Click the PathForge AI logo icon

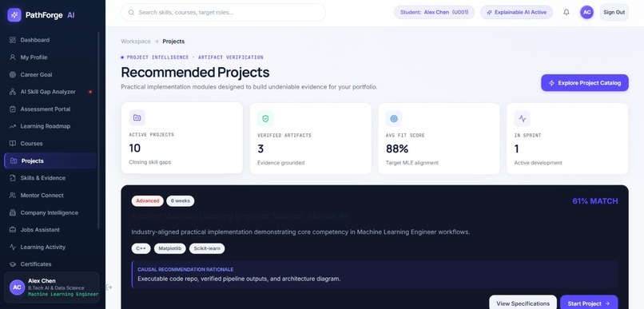(14, 15)
